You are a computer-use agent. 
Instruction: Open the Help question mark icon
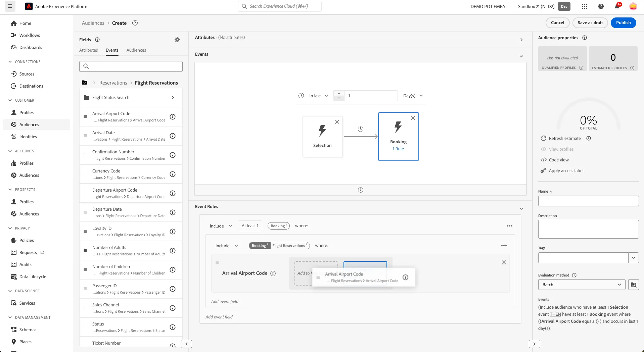(601, 6)
